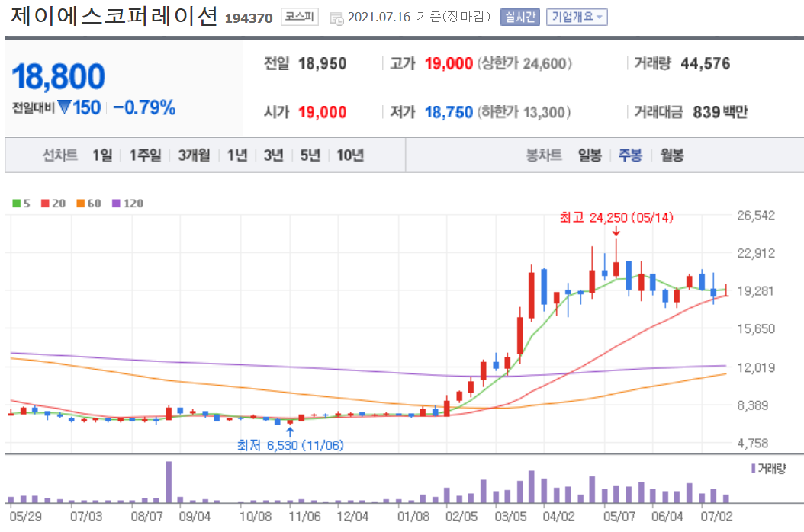Switch to 일봉 candlestick chart

[589, 155]
